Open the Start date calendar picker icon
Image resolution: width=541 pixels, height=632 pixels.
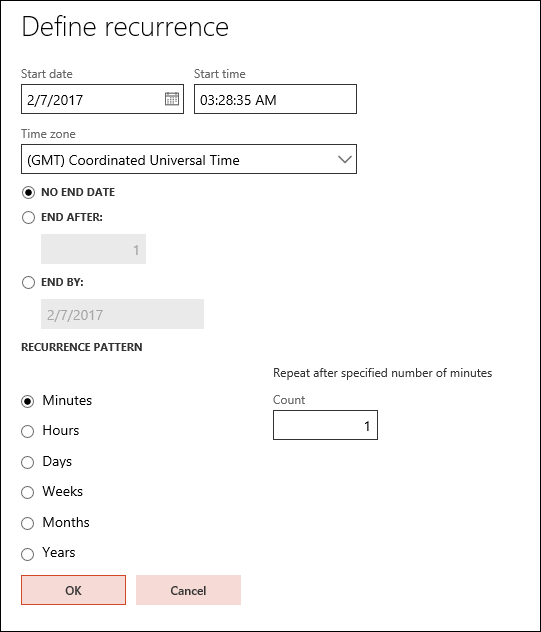click(172, 99)
